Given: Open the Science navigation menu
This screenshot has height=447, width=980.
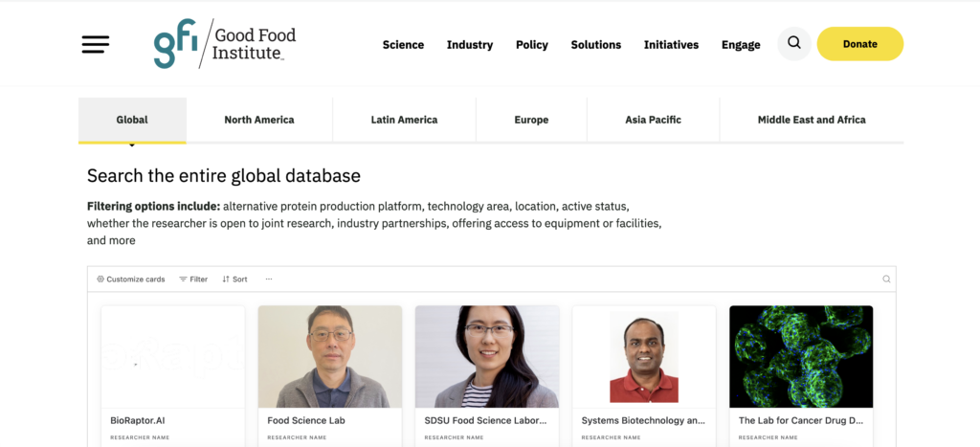Looking at the screenshot, I should [403, 45].
